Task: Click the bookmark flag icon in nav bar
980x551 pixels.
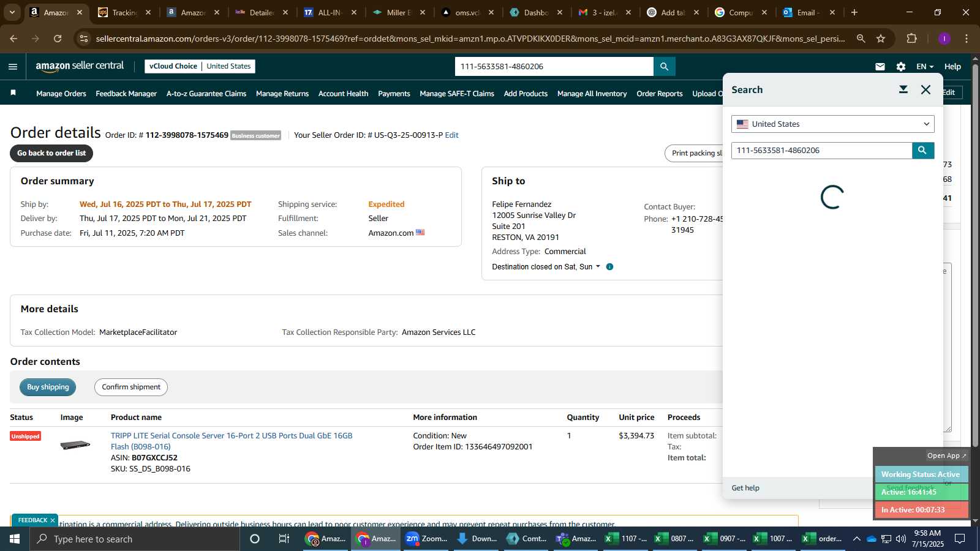Action: (x=13, y=93)
